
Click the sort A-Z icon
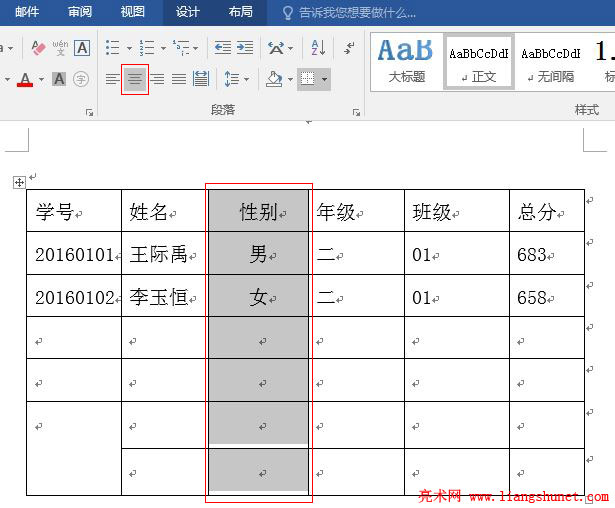[x=318, y=48]
